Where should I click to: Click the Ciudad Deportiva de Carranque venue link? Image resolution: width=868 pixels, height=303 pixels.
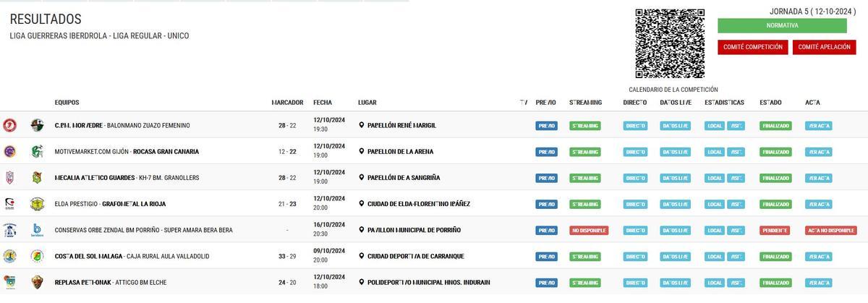point(416,256)
